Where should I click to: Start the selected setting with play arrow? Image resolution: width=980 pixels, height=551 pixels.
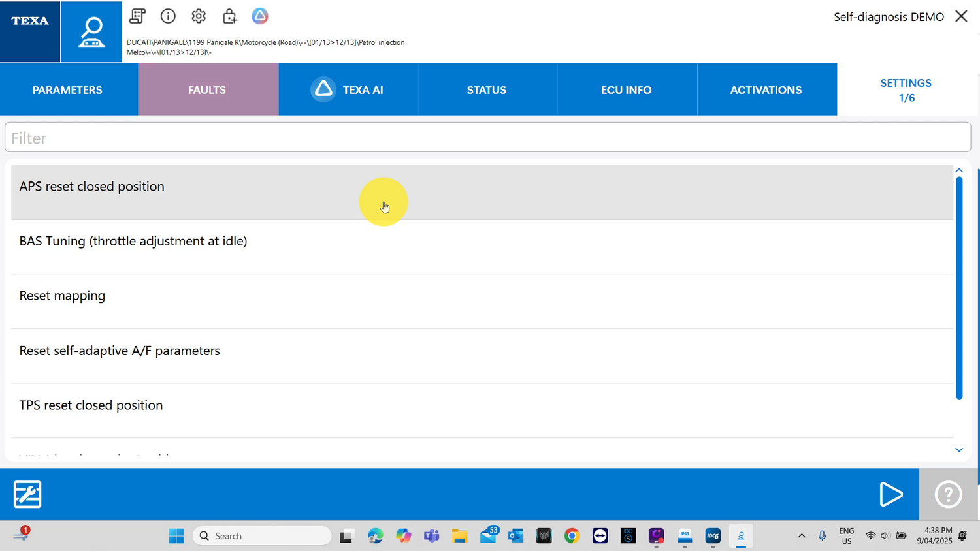click(x=890, y=494)
